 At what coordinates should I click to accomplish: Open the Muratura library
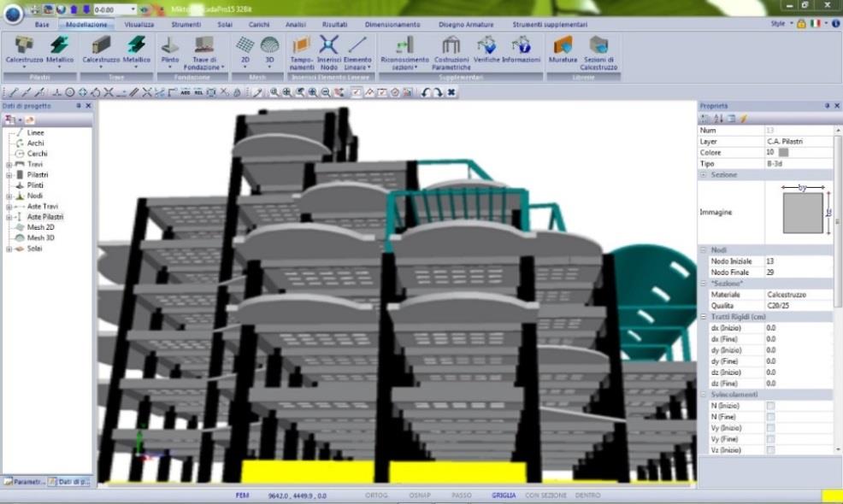pos(563,50)
